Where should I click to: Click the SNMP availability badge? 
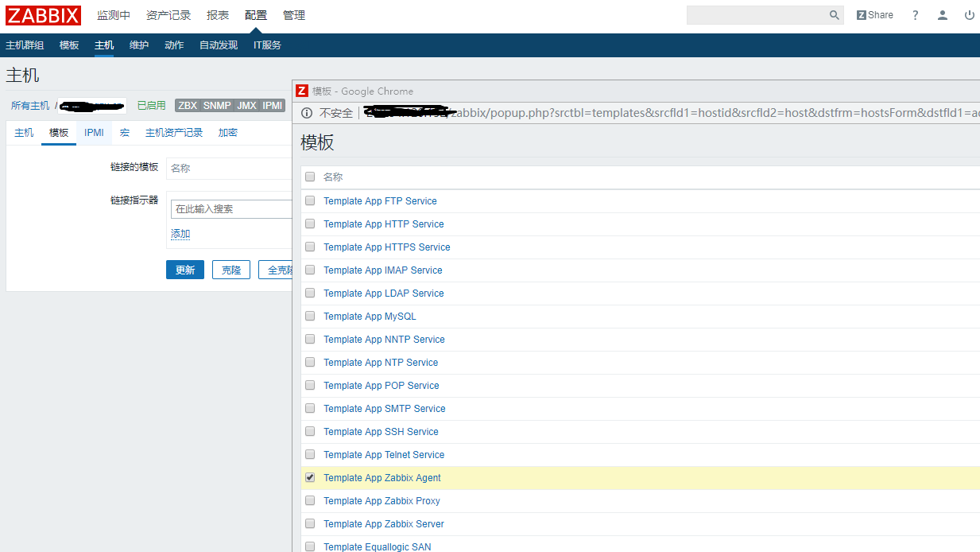tap(217, 106)
